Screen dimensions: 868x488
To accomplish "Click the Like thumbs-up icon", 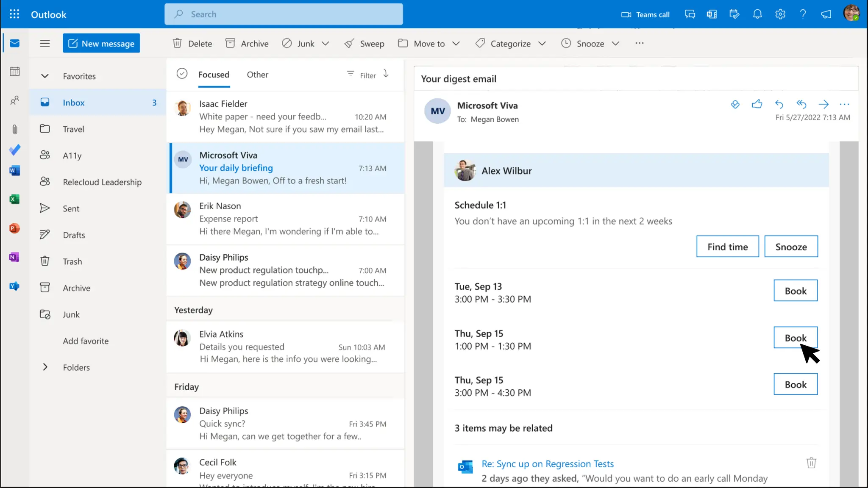I will 757,104.
